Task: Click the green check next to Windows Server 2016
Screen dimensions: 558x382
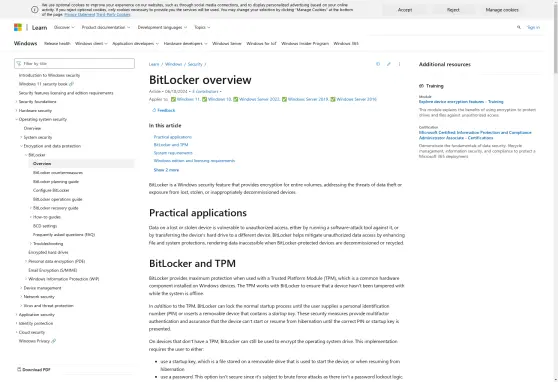Action: 333,99
